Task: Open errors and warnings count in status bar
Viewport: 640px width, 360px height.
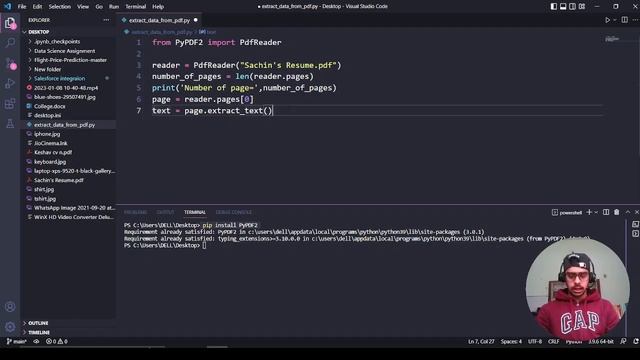Action: coord(57,342)
